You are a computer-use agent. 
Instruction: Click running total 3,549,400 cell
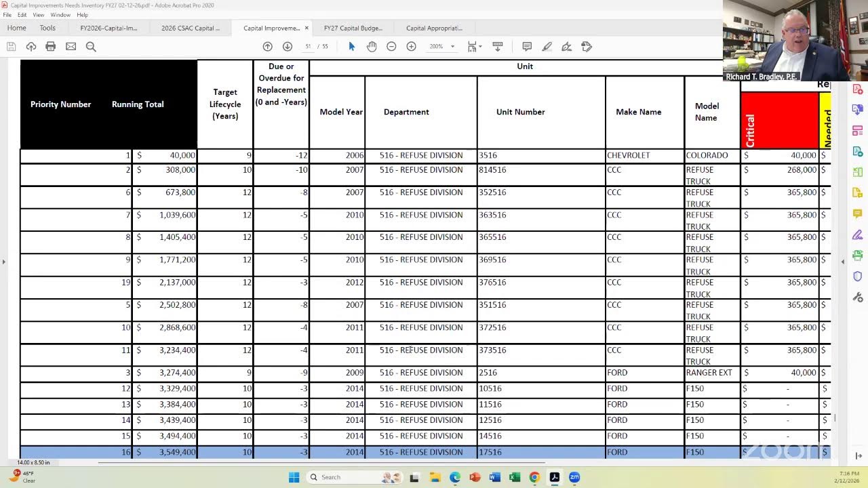click(164, 452)
